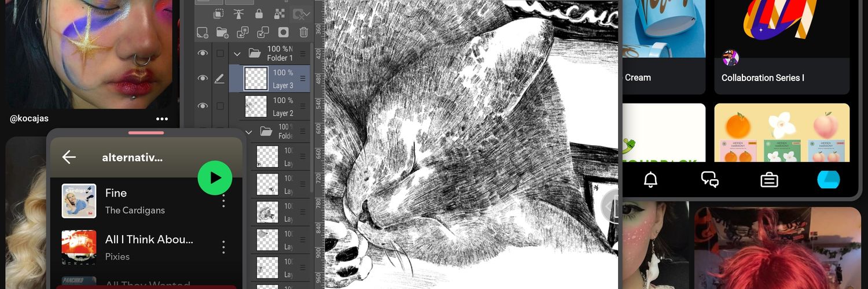Viewport: 868px width, 289px height.
Task: Open the star face makeup pin
Action: tap(89, 54)
